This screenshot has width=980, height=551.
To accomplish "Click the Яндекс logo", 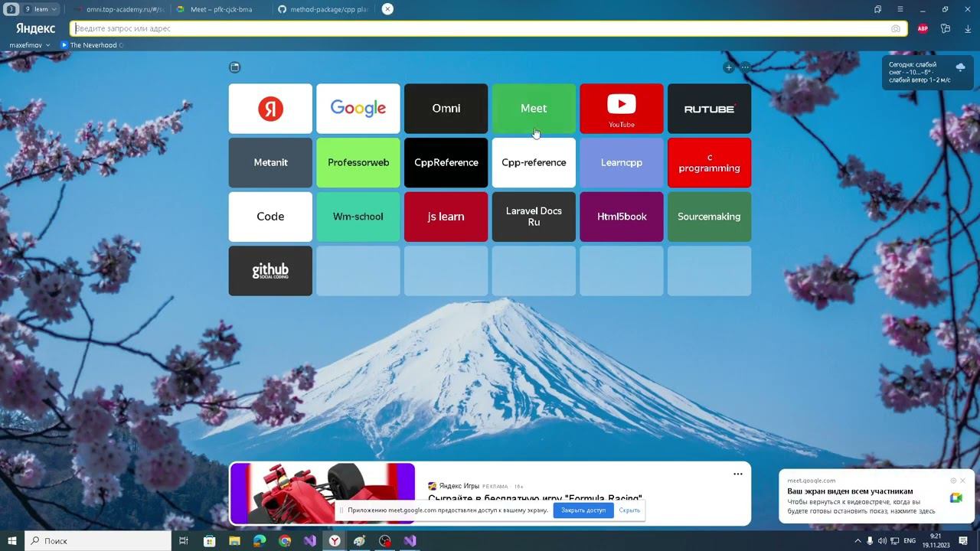I will click(35, 28).
